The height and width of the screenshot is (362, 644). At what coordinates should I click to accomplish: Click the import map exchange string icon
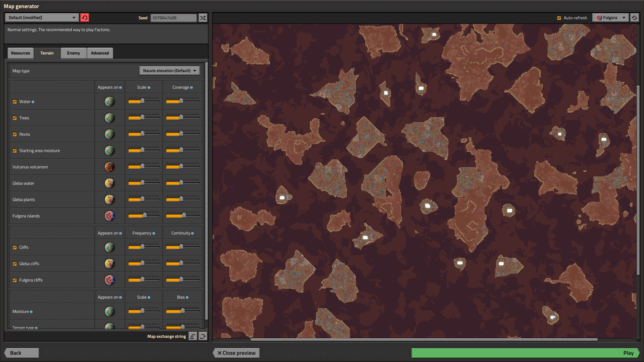[193, 336]
